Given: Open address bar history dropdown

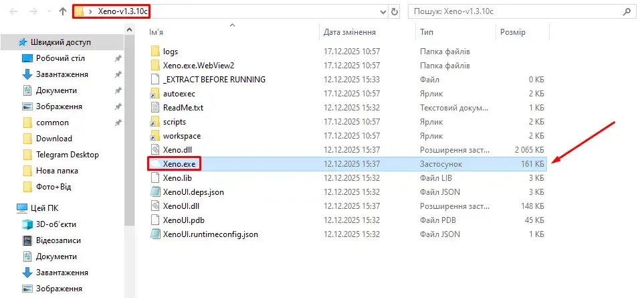Looking at the screenshot, I should pyautogui.click(x=385, y=12).
